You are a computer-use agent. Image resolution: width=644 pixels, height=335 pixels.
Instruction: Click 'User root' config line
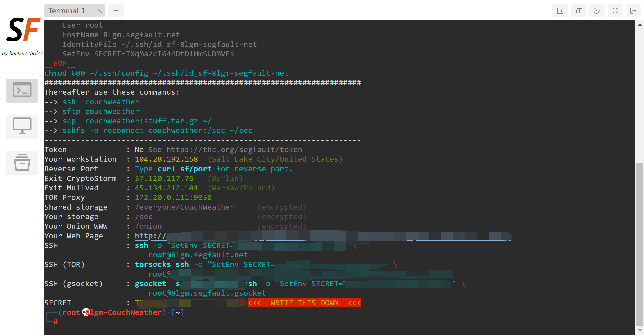coord(83,25)
